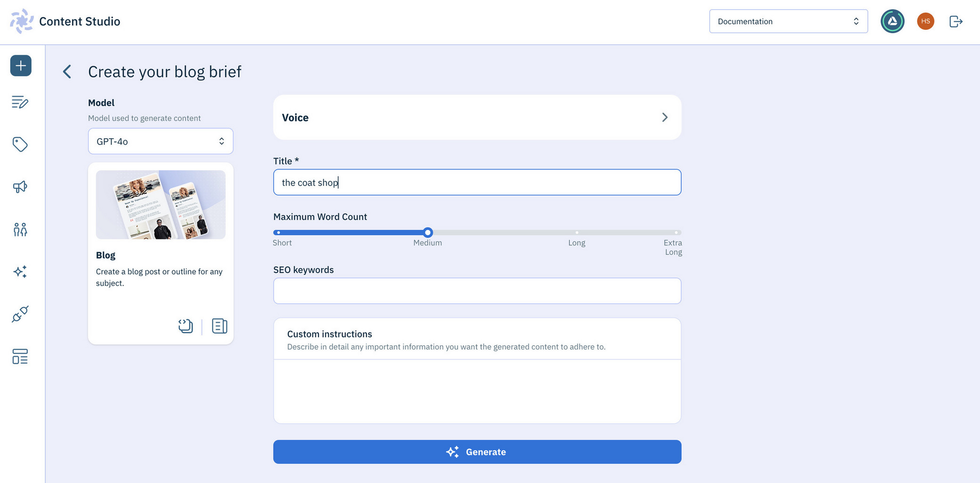Viewport: 980px width, 483px height.
Task: Open the sparkles AI sidebar icon
Action: [20, 272]
